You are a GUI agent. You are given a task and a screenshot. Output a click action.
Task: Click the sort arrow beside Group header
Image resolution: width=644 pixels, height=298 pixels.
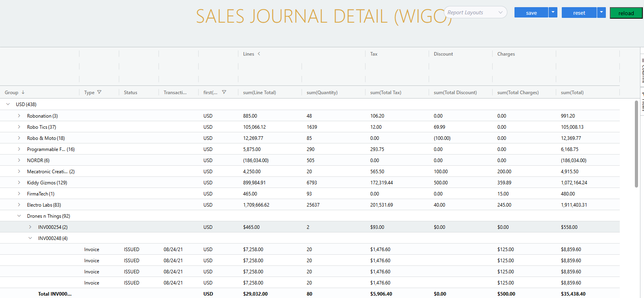click(x=23, y=92)
